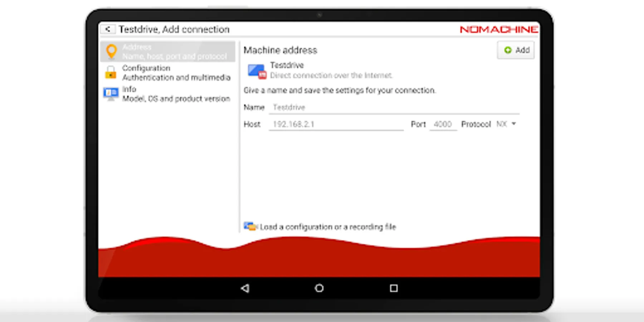Click the 'Host' label
644x322 pixels.
coord(252,124)
